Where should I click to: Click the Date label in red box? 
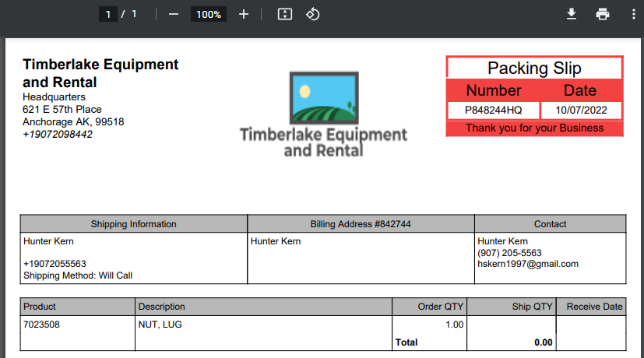(x=580, y=90)
